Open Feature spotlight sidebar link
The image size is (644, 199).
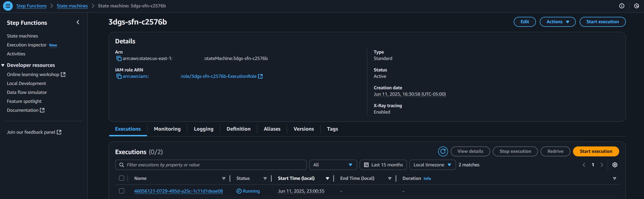click(24, 101)
